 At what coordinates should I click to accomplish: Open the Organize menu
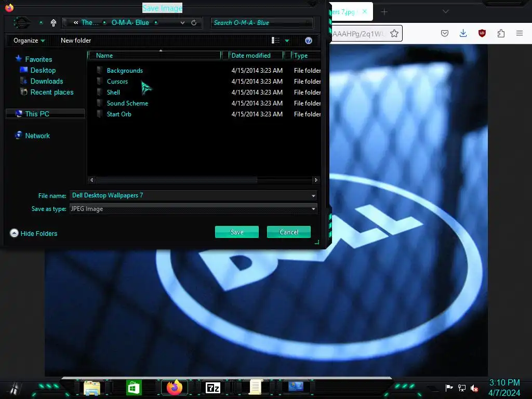(x=29, y=41)
